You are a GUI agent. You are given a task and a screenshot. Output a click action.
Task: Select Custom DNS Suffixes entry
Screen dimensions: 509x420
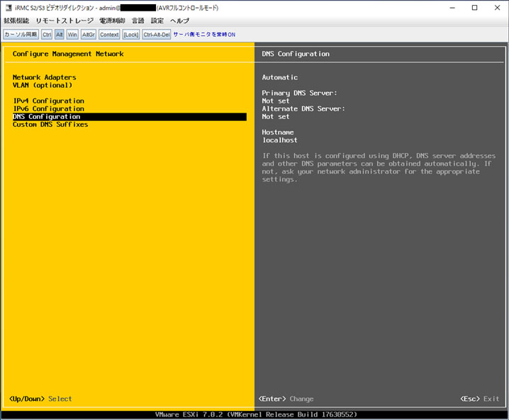click(x=50, y=125)
